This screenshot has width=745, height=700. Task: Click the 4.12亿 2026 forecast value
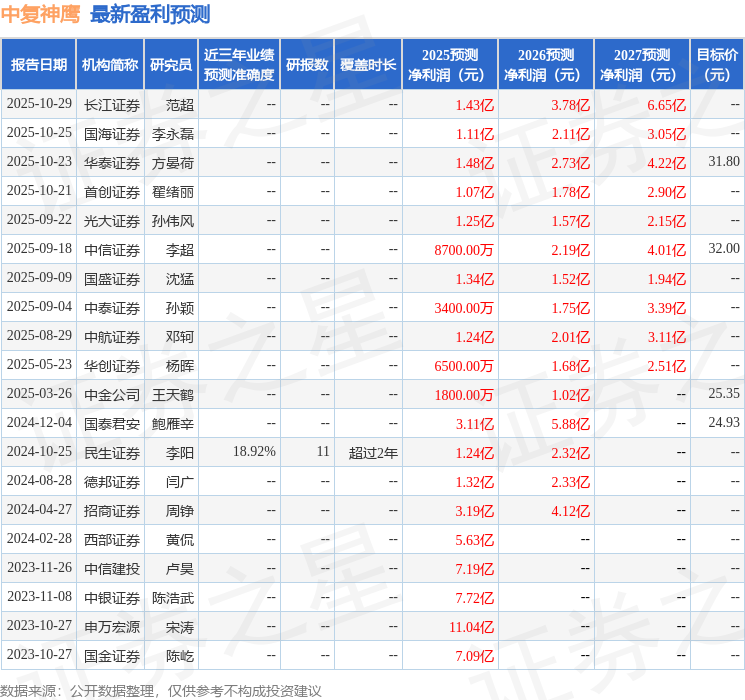pyautogui.click(x=570, y=511)
